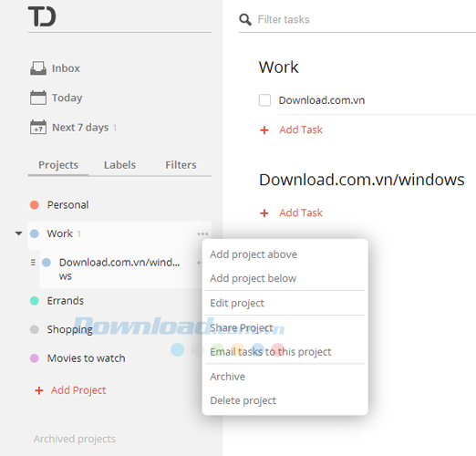Screen dimensions: 476x456
Task: Open the Work project three-dot menu
Action: coord(202,234)
